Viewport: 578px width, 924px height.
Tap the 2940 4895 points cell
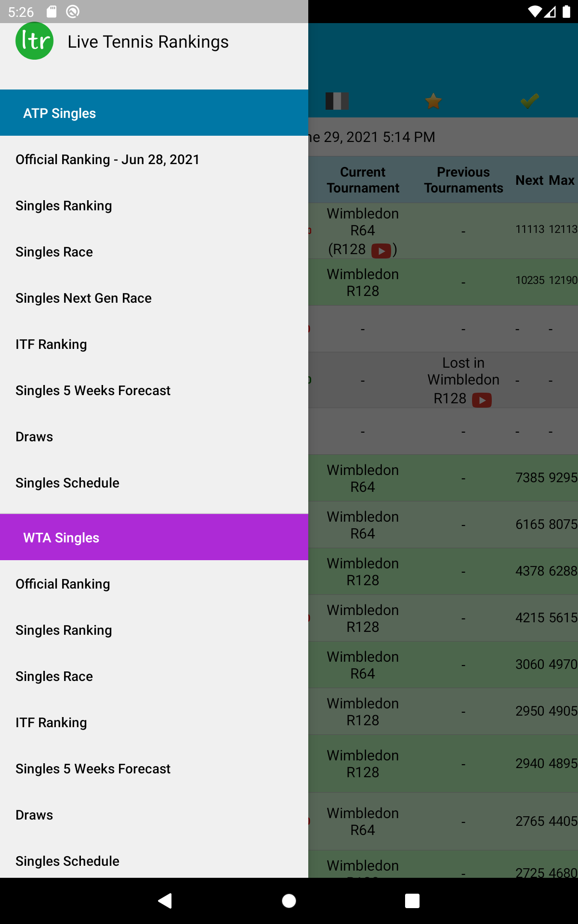tap(546, 763)
